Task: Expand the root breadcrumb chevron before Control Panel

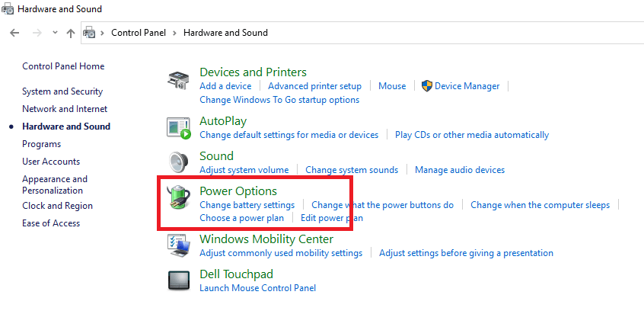Action: pos(103,33)
